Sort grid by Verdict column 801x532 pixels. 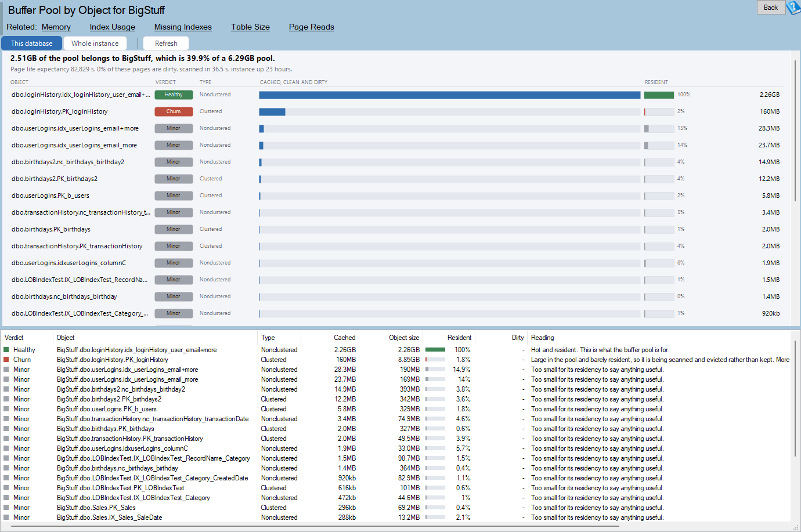coord(27,338)
